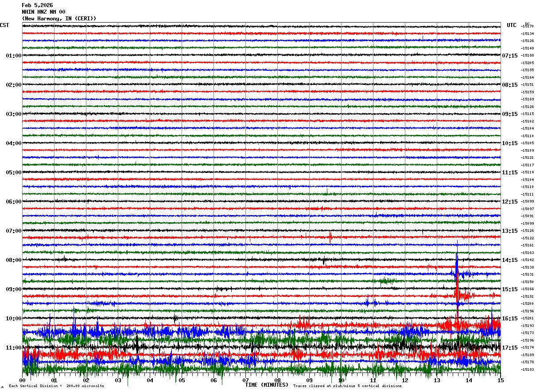Viewport: 536px width, 392px height.
Task: Select the station code 'NHIN HNZ NM 00'
Action: pos(43,12)
